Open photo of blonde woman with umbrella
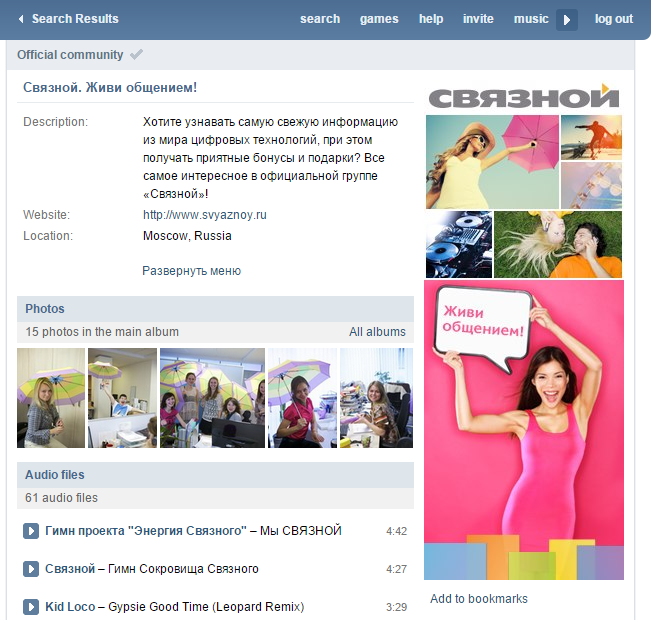The height and width of the screenshot is (620, 656). tap(51, 398)
